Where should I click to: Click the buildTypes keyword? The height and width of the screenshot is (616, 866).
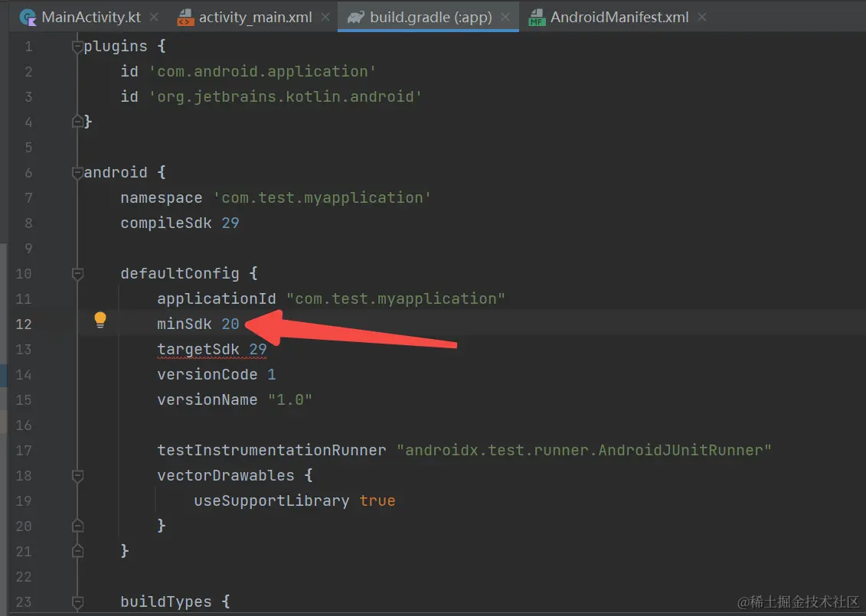click(x=166, y=601)
